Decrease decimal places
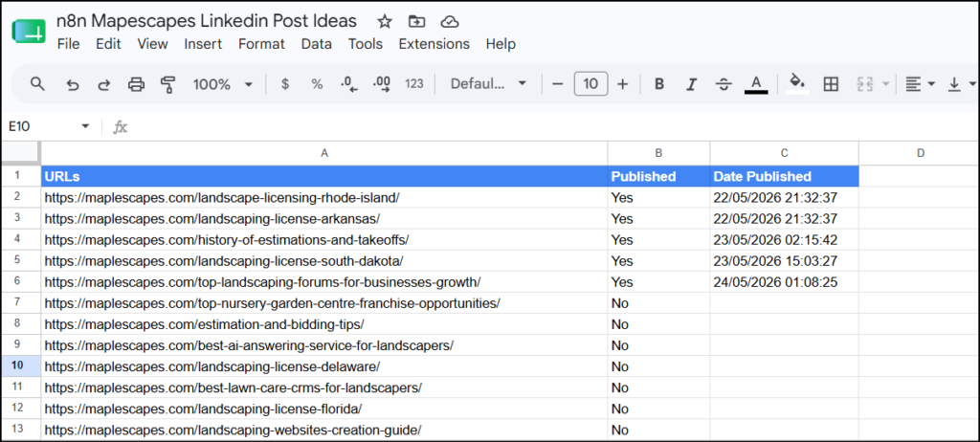This screenshot has height=442, width=980. [x=348, y=84]
